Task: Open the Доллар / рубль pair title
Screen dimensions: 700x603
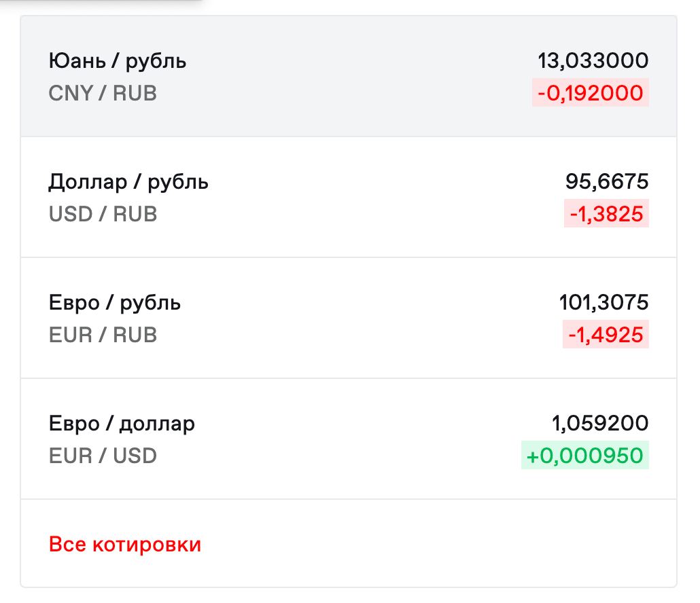Action: click(x=128, y=182)
